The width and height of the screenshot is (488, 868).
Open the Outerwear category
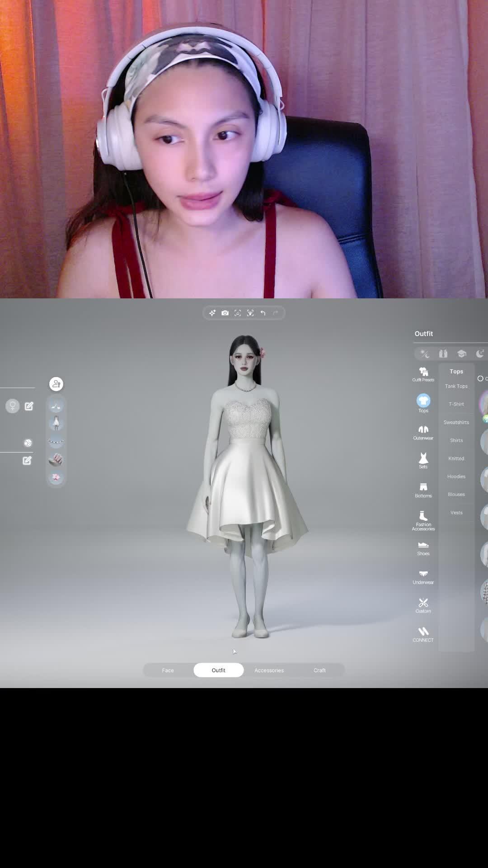click(x=423, y=432)
